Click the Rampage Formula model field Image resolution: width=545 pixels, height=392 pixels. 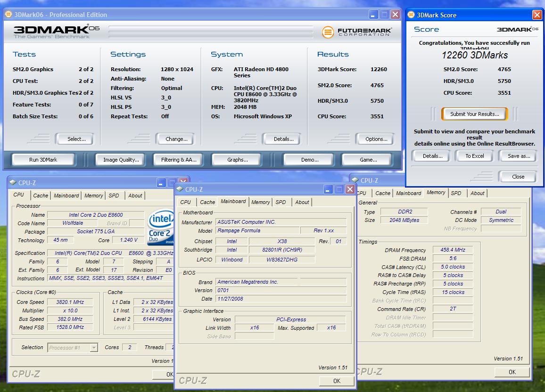point(257,230)
